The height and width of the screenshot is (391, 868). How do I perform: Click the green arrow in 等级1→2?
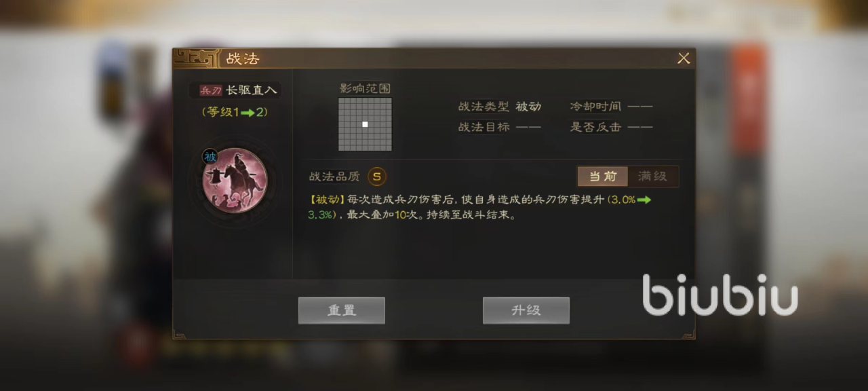click(248, 112)
